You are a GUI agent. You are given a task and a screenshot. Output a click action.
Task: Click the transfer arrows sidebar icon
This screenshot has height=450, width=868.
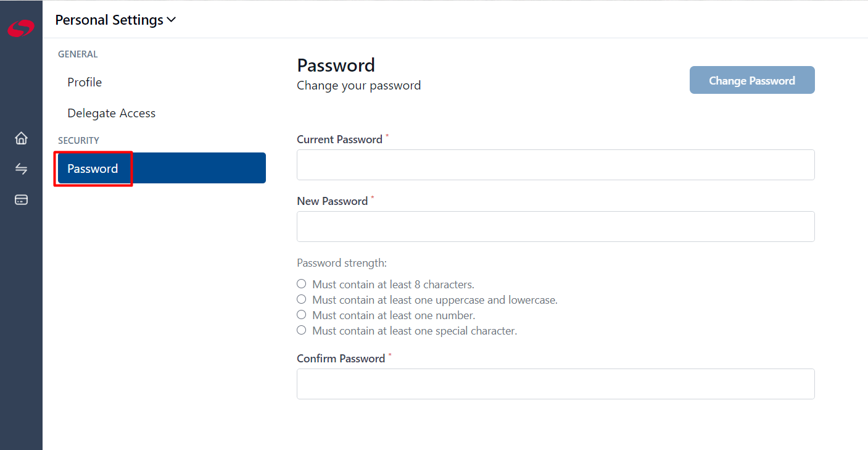[21, 169]
